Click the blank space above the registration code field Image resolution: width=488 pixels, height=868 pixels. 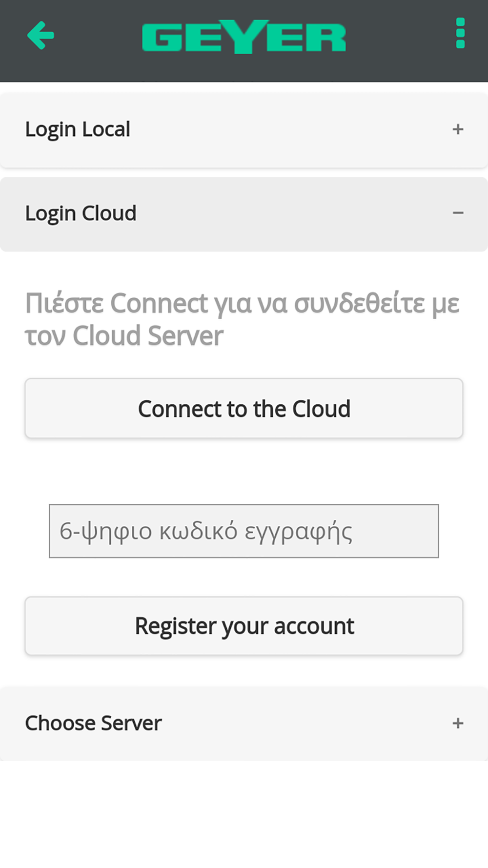(244, 471)
